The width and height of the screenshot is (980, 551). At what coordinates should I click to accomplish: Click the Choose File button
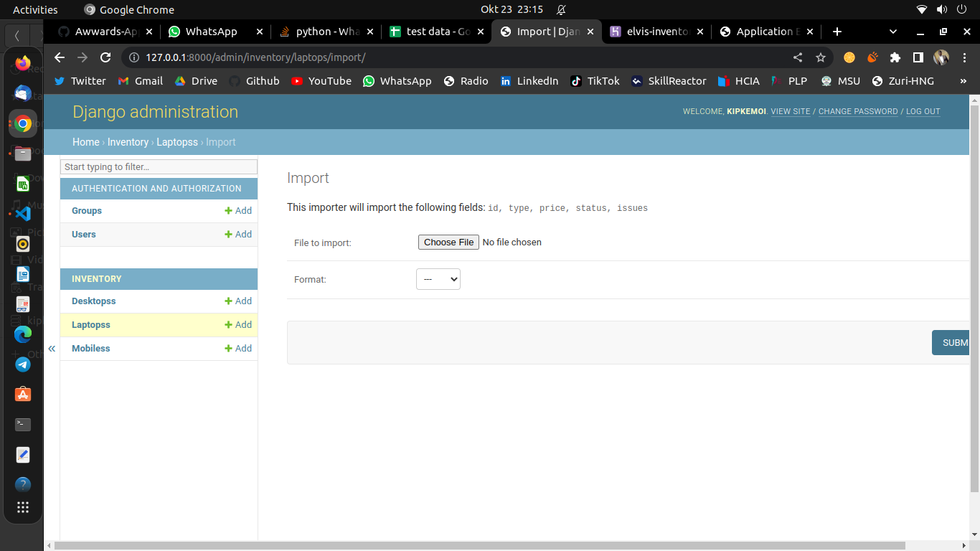(448, 242)
